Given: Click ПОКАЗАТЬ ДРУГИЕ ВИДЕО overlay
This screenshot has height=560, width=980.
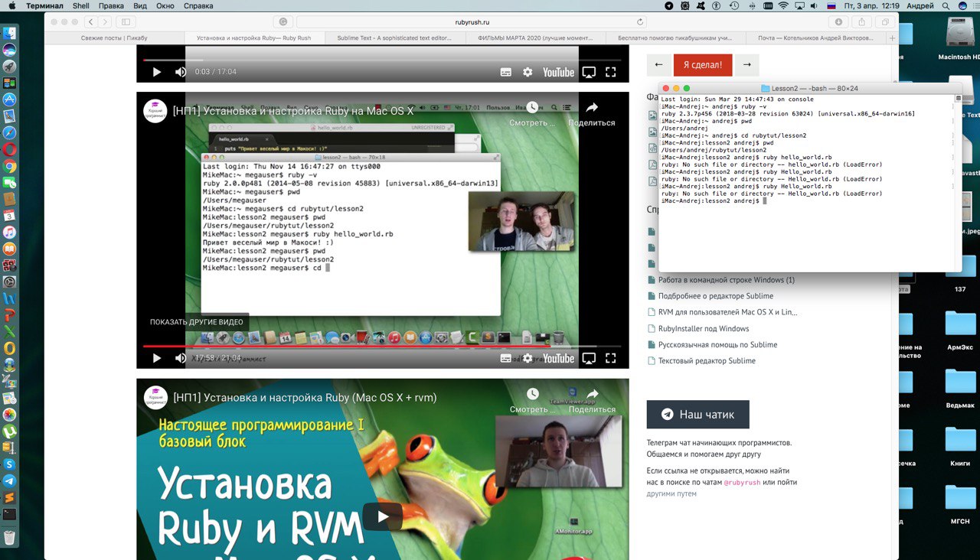Looking at the screenshot, I should (196, 322).
